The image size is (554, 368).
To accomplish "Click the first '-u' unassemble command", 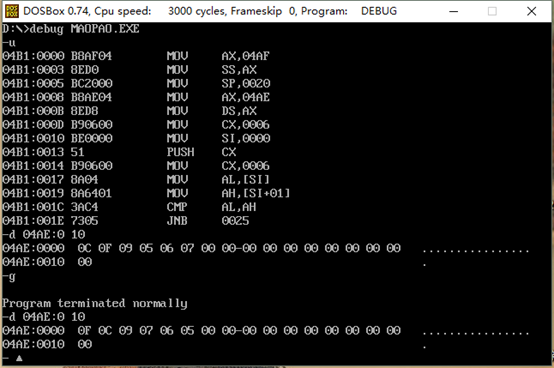I will 9,43.
